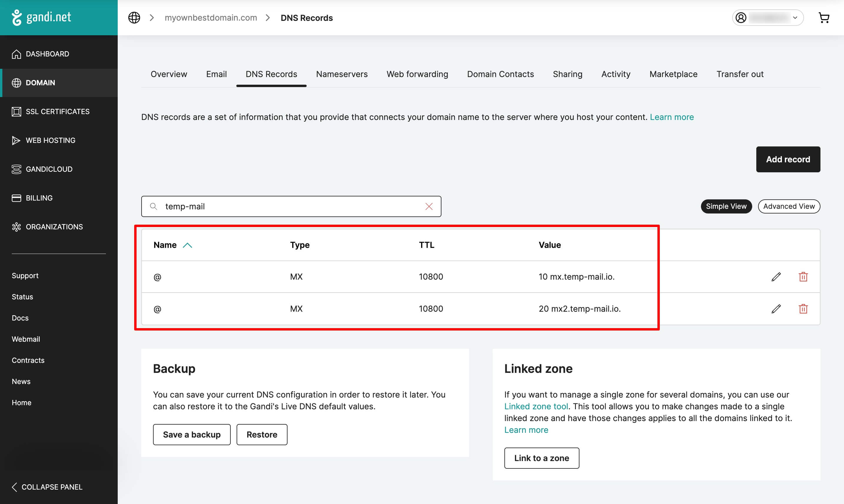The image size is (844, 504).
Task: Sort records by Name column arrow
Action: click(188, 245)
